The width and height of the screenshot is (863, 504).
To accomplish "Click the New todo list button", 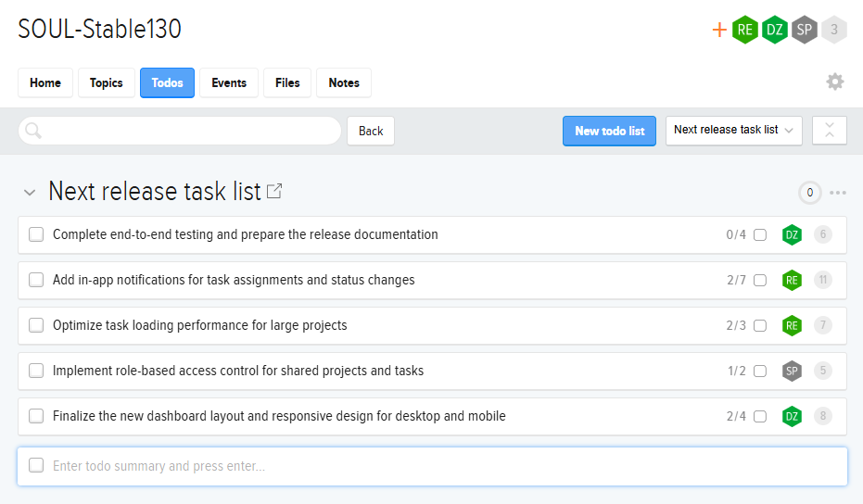I will [609, 131].
